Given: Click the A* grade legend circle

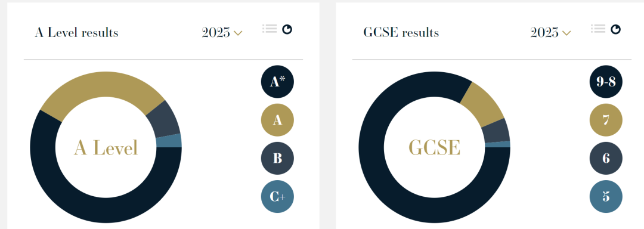Looking at the screenshot, I should tap(277, 82).
